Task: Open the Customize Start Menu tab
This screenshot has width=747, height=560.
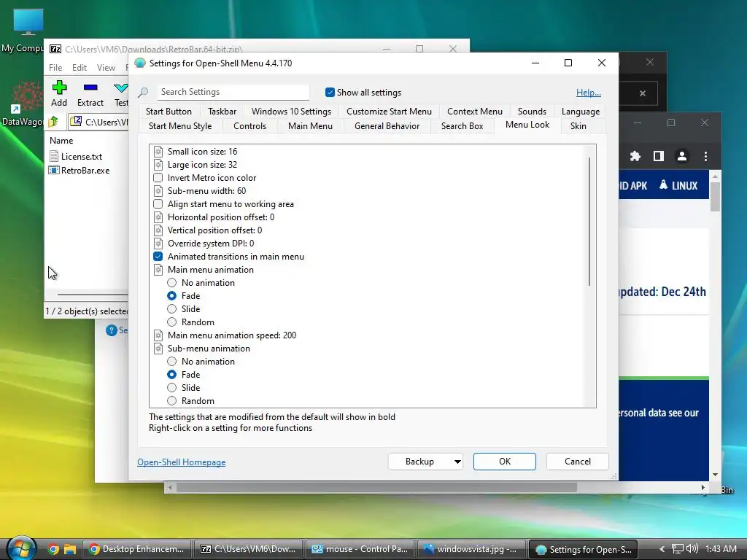Action: click(x=389, y=112)
